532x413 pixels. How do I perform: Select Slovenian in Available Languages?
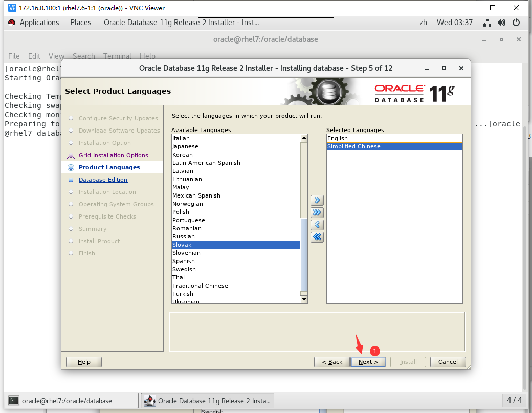pyautogui.click(x=236, y=253)
